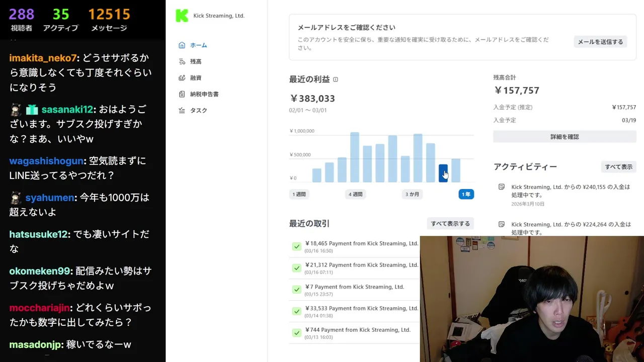Screen dimensions: 644x362
Task: Click the ¥224,264 deposit activity text
Action: coord(571,228)
